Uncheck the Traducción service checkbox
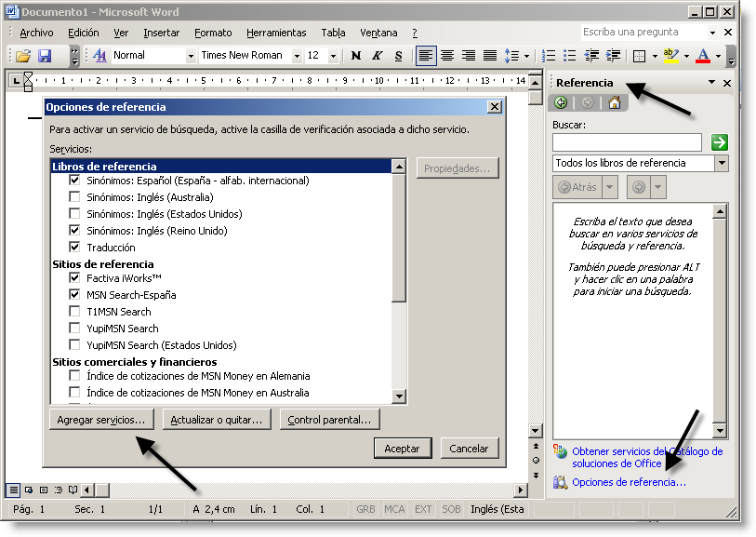This screenshot has width=756, height=537. pyautogui.click(x=75, y=248)
